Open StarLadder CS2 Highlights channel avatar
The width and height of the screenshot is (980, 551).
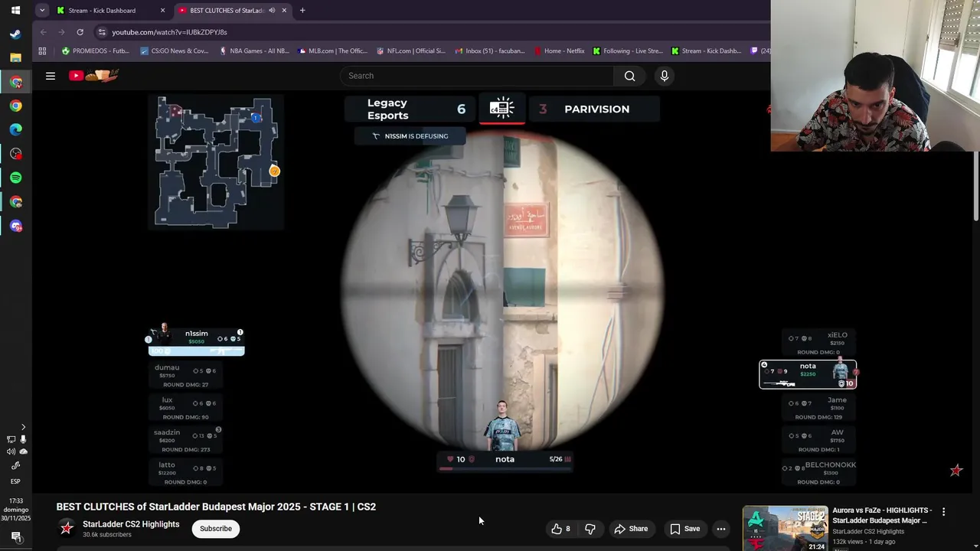click(x=67, y=528)
